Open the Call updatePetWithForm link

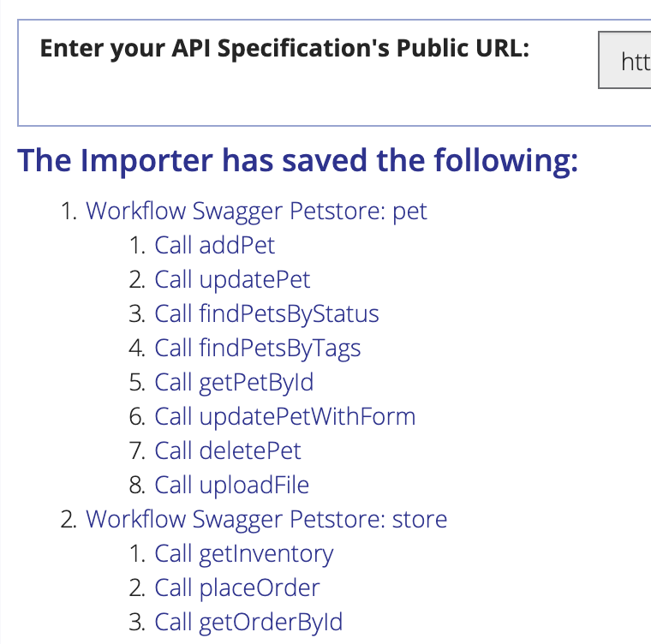pos(284,416)
